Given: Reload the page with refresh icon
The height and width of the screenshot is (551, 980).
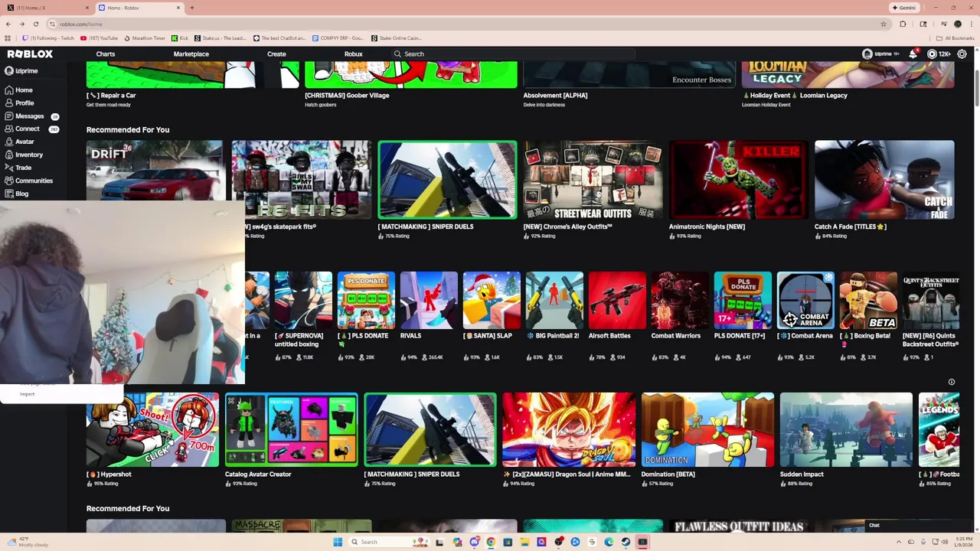Looking at the screenshot, I should pos(35,24).
